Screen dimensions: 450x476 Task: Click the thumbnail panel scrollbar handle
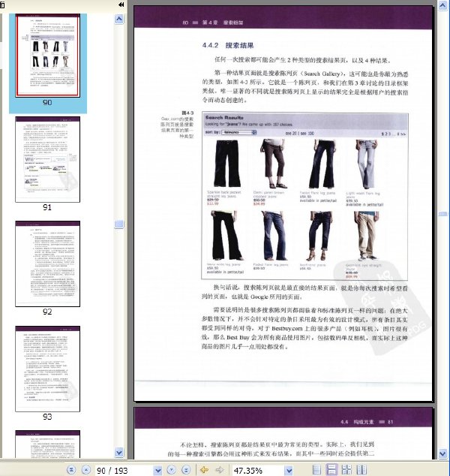click(119, 224)
